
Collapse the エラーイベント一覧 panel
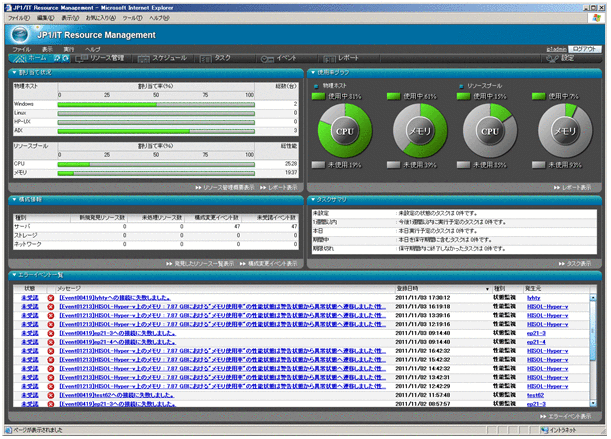point(13,275)
